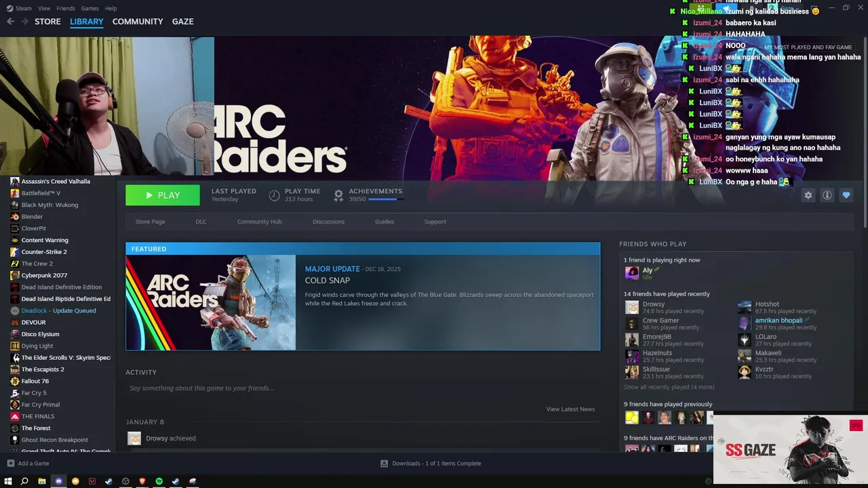Click the Cyberpunk 2077 game icon
Viewport: 868px width, 488px height.
coord(15,275)
